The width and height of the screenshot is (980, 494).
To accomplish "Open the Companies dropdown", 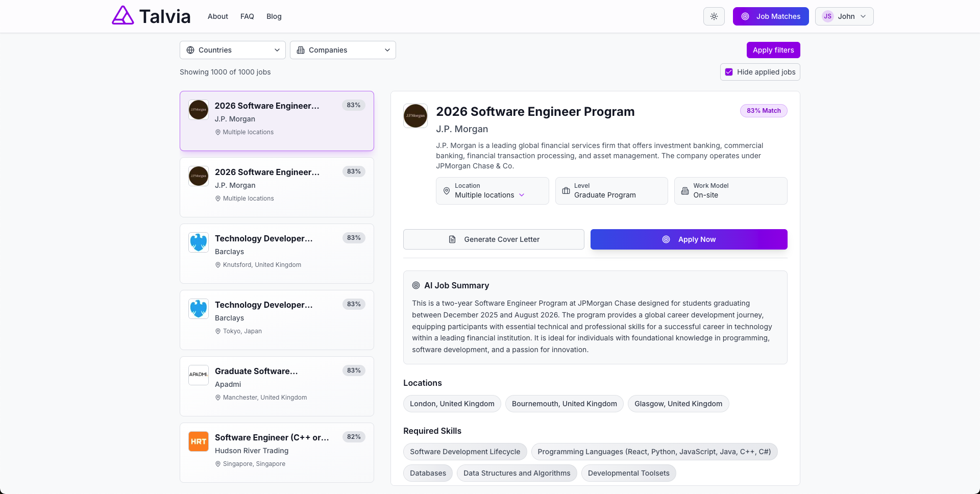I will coord(343,50).
